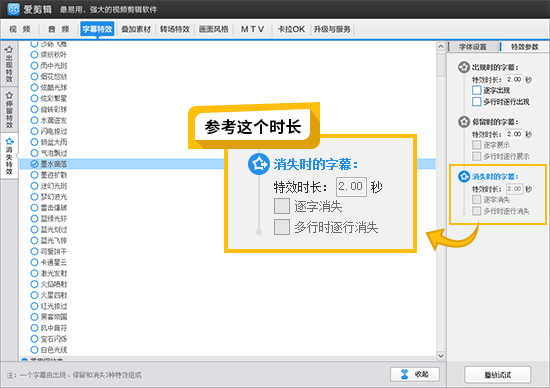
Task: Select 烟花绽放 effect radio button
Action: tap(34, 76)
